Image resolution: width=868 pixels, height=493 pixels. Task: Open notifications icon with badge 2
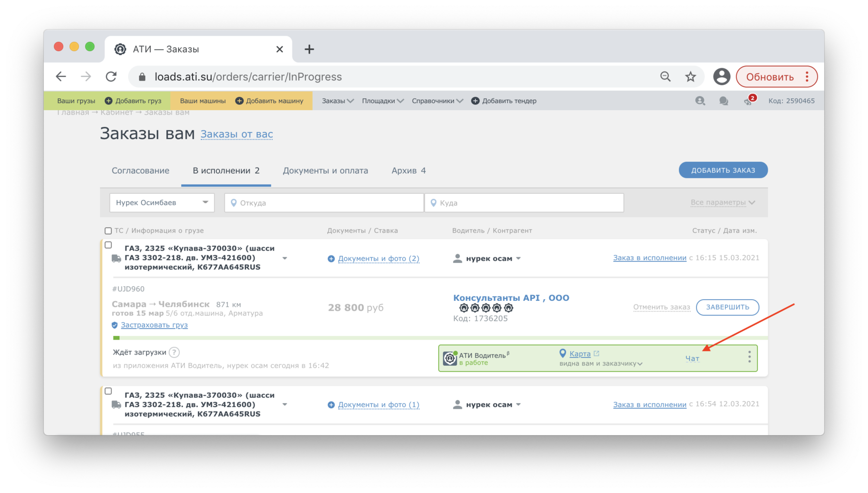(749, 100)
